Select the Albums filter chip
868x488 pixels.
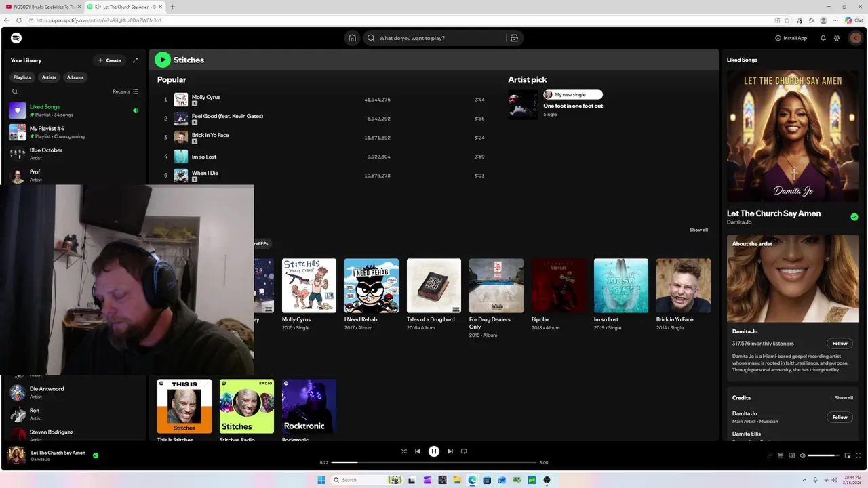click(75, 77)
